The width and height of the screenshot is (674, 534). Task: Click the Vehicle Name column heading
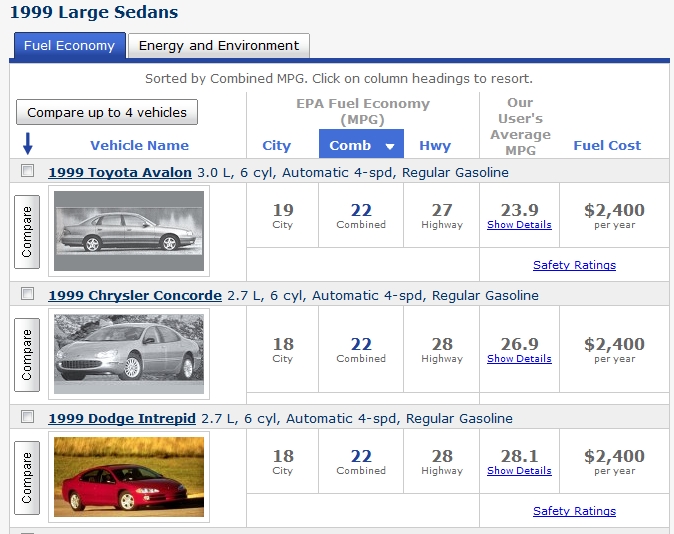point(139,145)
